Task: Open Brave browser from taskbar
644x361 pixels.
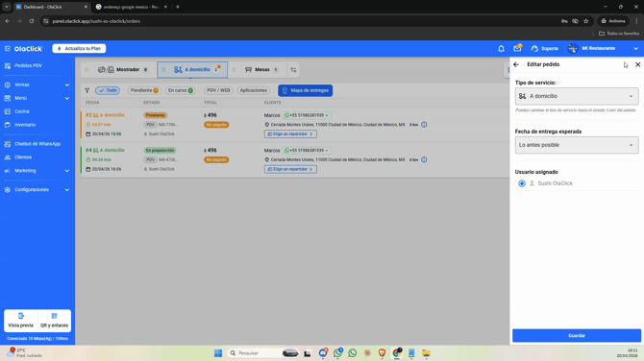Action: 382,353
